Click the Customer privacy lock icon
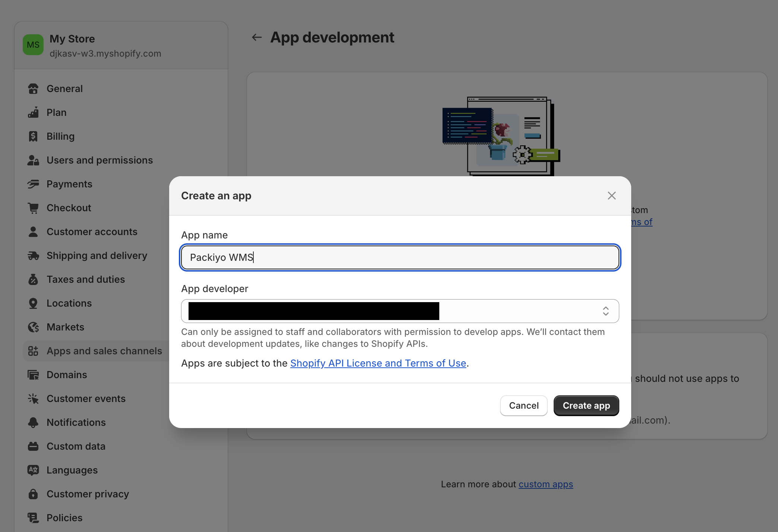Image resolution: width=778 pixels, height=532 pixels. [x=33, y=494]
